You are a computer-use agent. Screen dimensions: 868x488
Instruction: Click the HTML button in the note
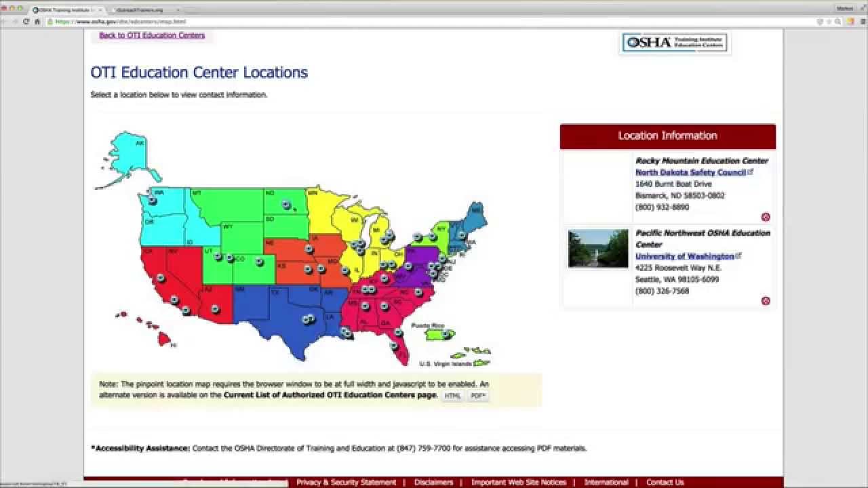pos(452,396)
